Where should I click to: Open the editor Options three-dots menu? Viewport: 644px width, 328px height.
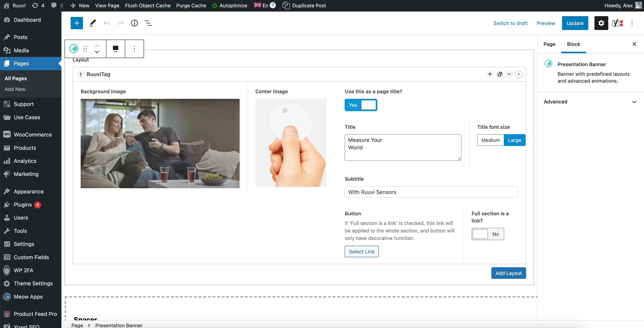click(x=632, y=23)
